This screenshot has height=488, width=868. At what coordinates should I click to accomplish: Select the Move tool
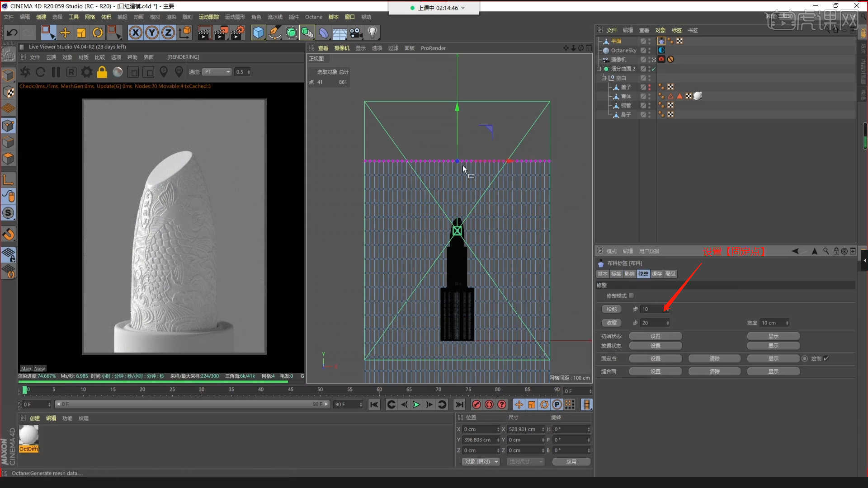[x=65, y=33]
